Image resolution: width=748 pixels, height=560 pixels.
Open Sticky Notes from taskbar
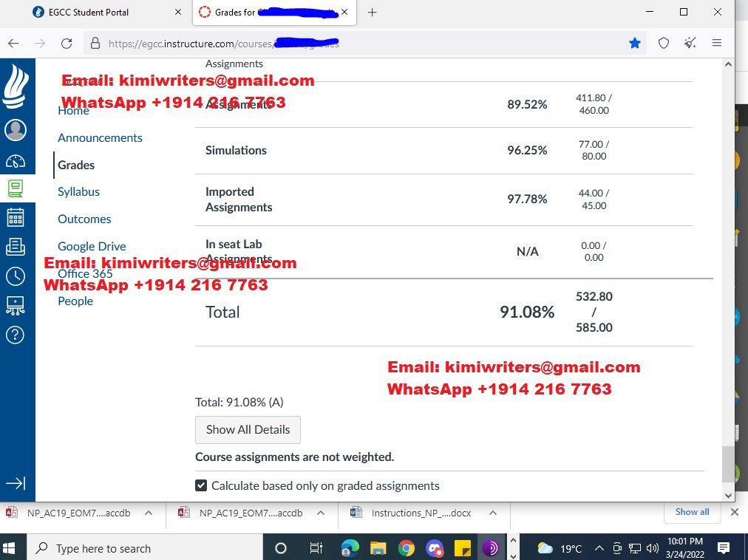462,548
